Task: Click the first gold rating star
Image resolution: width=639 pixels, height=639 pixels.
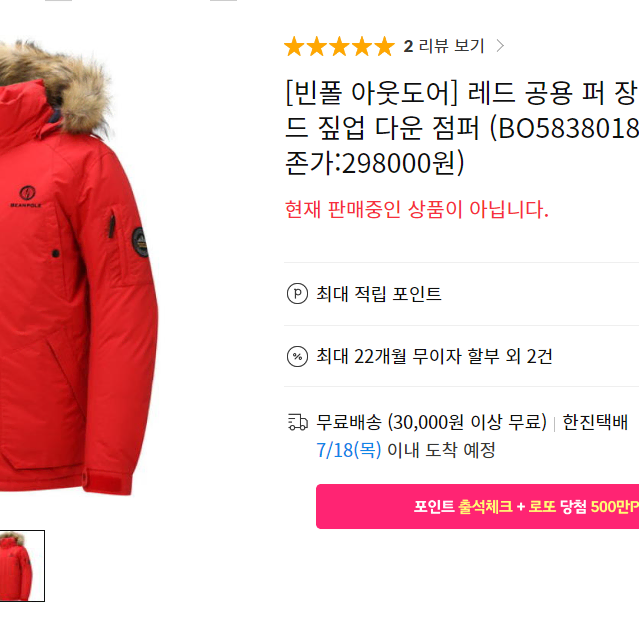Action: coord(294,46)
